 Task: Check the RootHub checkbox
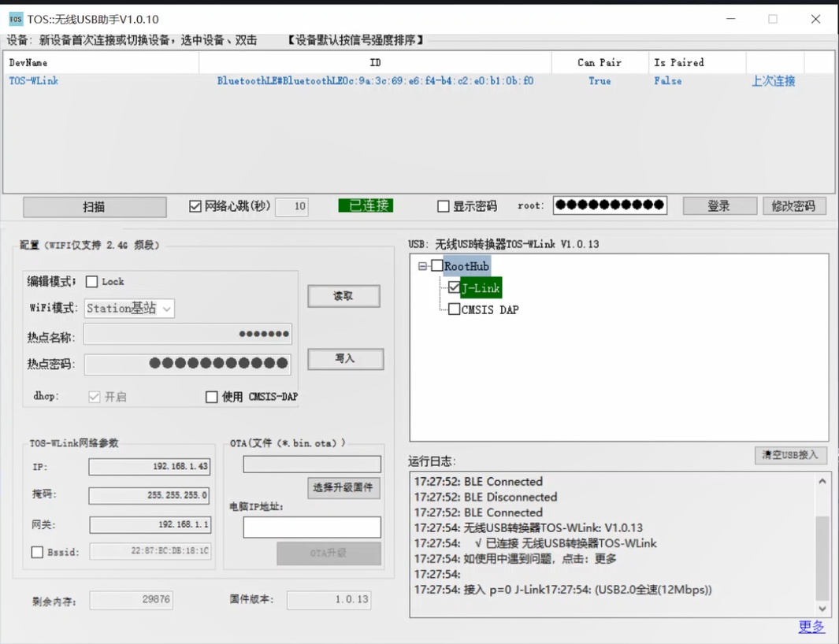437,266
